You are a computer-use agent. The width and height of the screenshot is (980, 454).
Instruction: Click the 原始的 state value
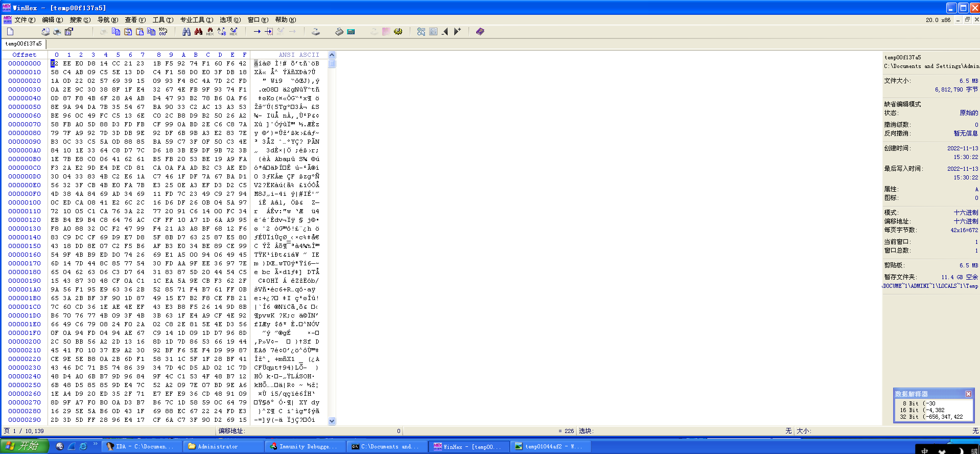coord(968,113)
